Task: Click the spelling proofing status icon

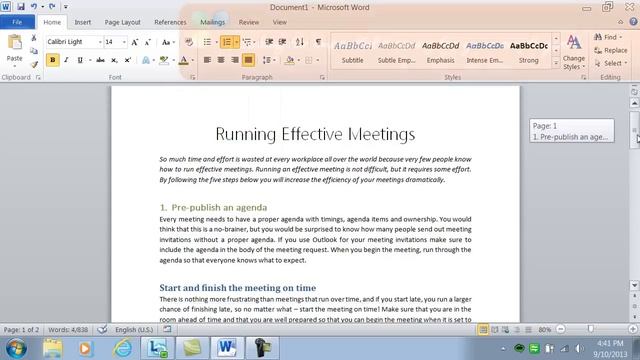Action: coord(102,329)
